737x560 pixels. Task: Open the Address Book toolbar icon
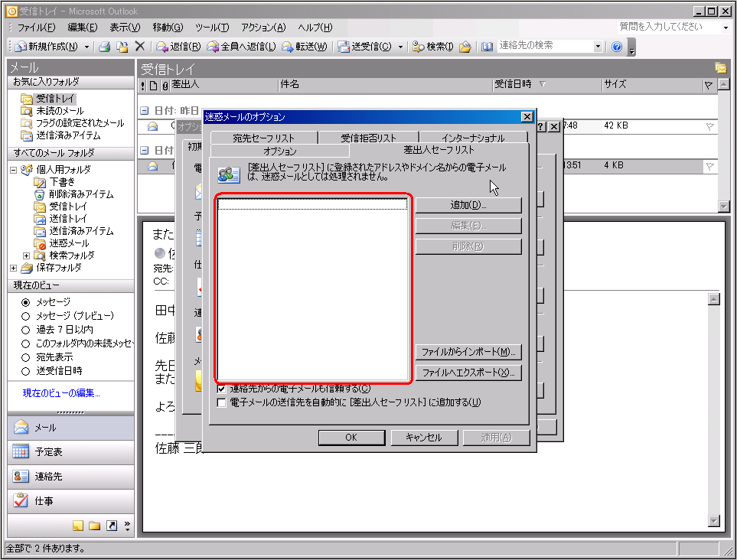click(487, 47)
